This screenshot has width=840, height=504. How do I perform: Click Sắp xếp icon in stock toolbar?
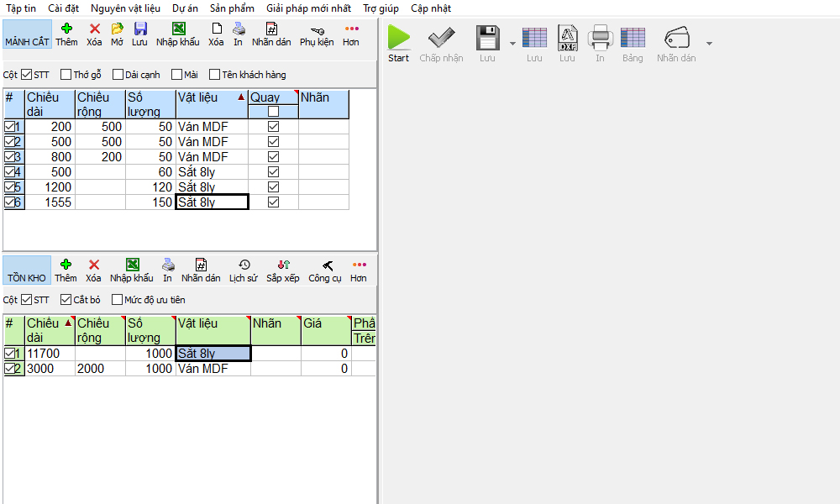(x=283, y=265)
